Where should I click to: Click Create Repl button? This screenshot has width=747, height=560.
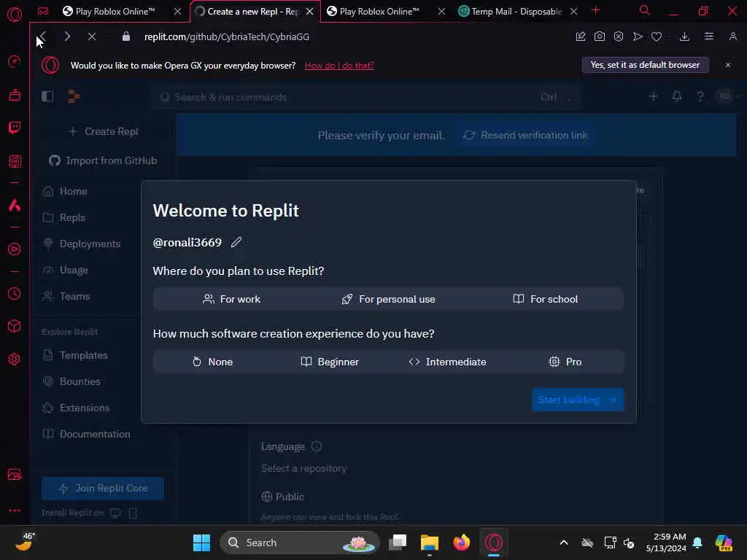coord(103,132)
